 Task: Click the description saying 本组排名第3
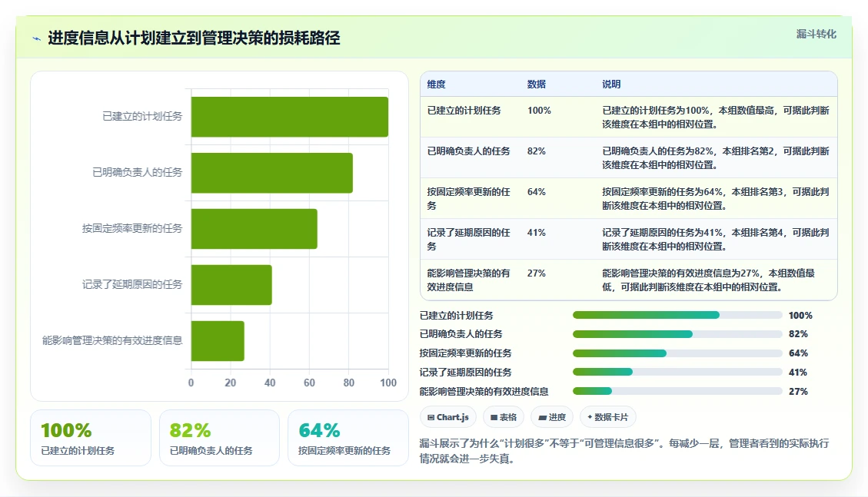(716, 198)
